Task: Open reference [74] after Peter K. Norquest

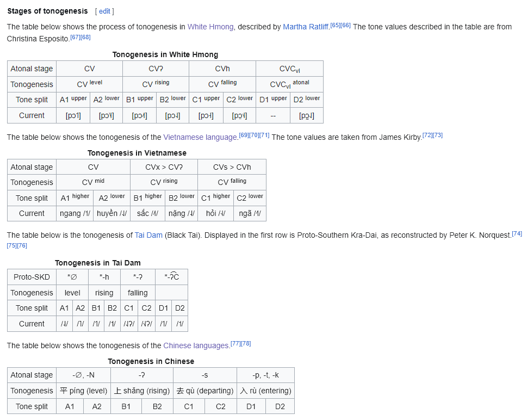Action: coord(517,233)
